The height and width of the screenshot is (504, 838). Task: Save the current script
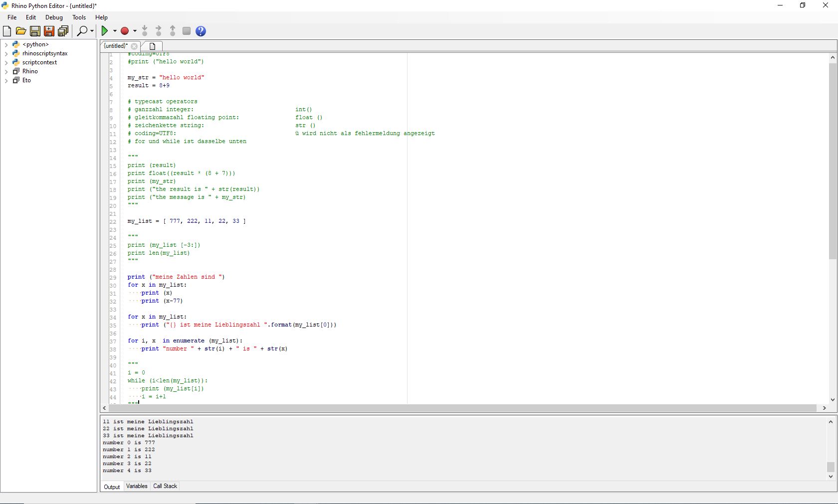[x=35, y=31]
